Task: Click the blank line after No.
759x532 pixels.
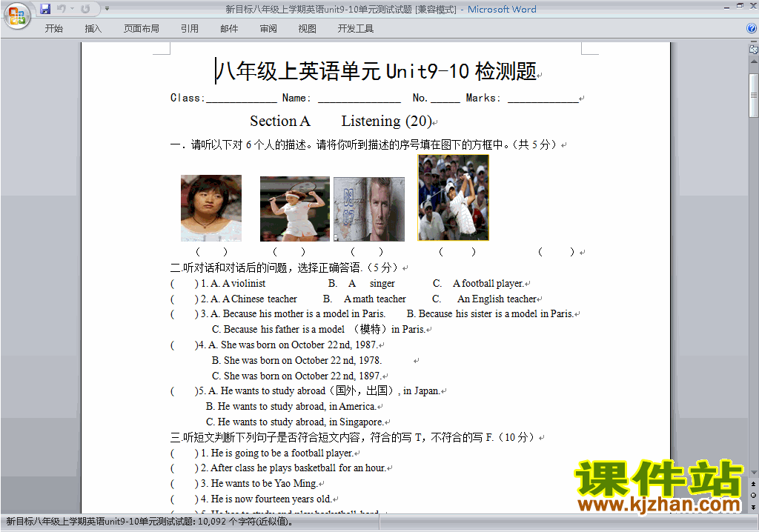Action: click(x=445, y=99)
